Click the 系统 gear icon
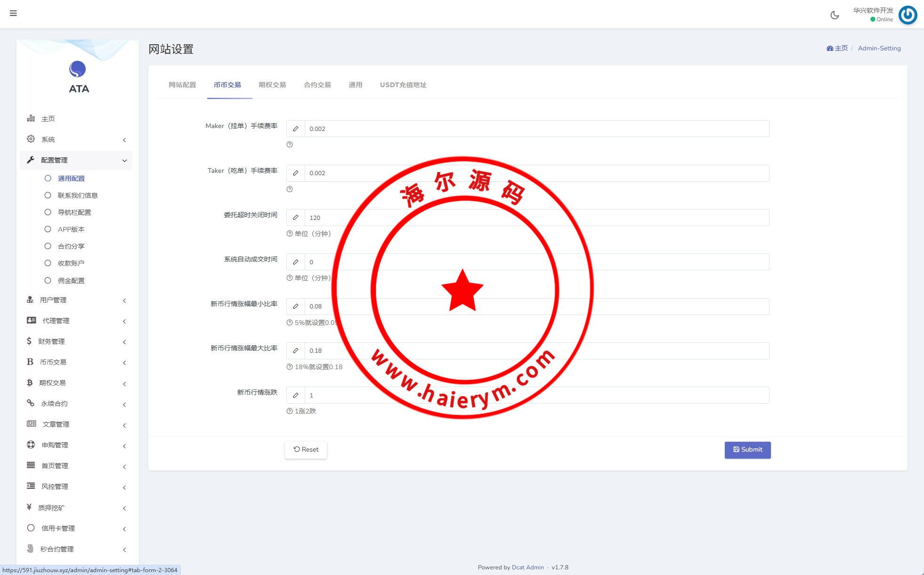Screen dimensions: 924x575 coord(31,139)
